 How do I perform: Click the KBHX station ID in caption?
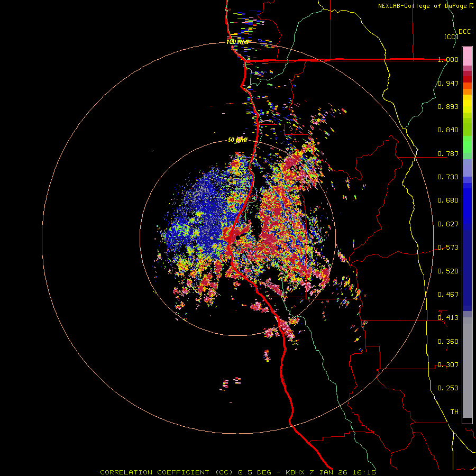pos(296,472)
